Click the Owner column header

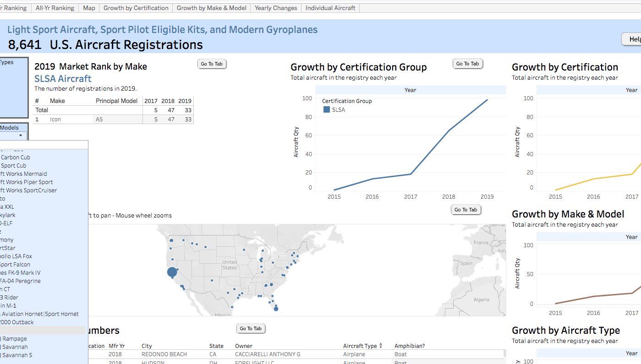pyautogui.click(x=243, y=346)
